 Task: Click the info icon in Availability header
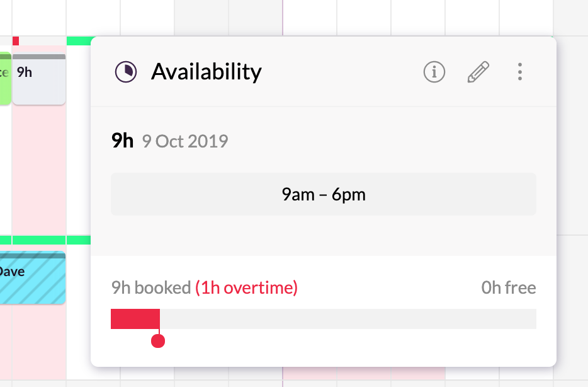click(x=434, y=72)
